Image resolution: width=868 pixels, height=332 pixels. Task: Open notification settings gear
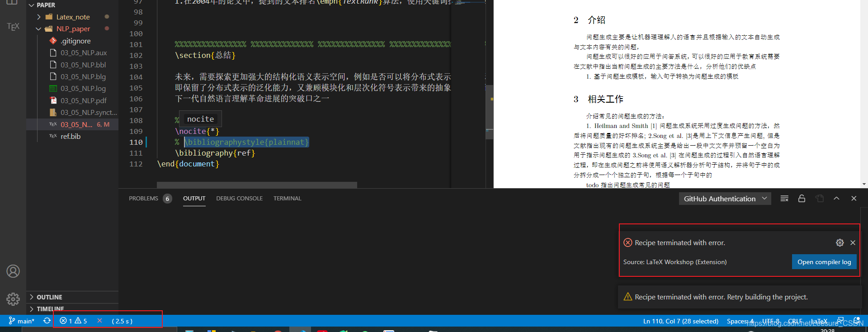pos(840,243)
